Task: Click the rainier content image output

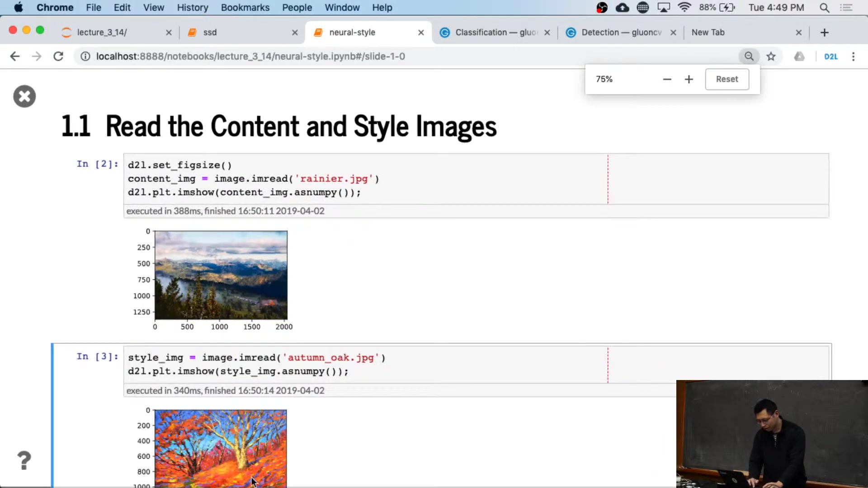Action: (x=221, y=275)
